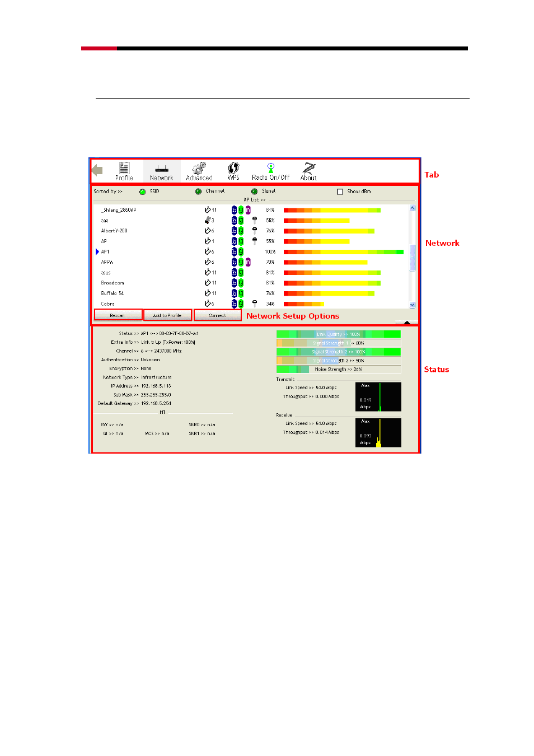The height and width of the screenshot is (756, 534).
Task: Collapse the status panel with the black triangle
Action: [x=407, y=323]
